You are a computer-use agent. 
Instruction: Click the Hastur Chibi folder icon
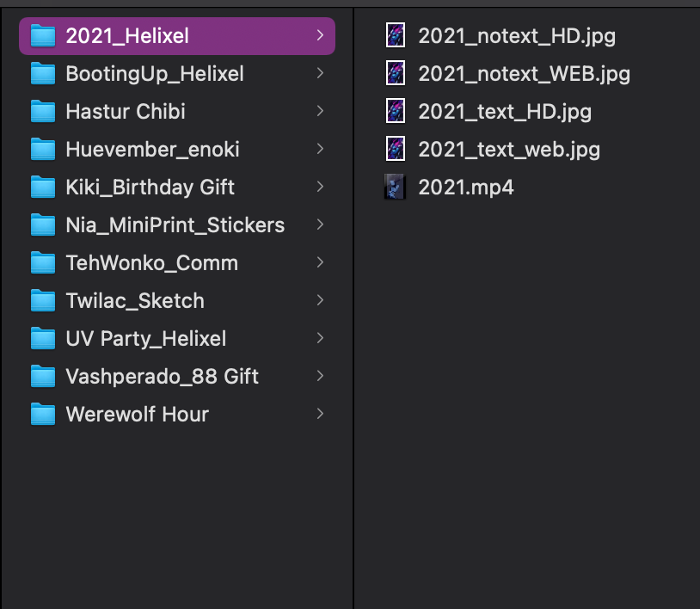click(42, 112)
